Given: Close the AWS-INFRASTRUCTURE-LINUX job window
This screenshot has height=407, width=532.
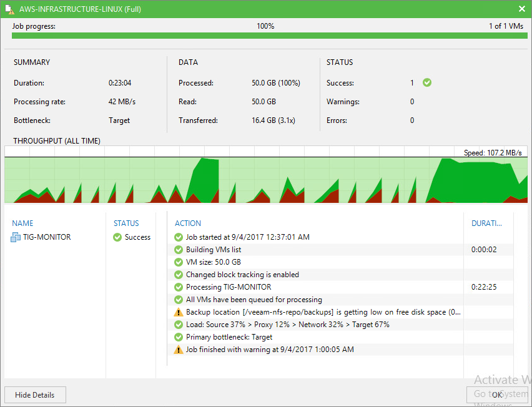Looking at the screenshot, I should (522, 9).
